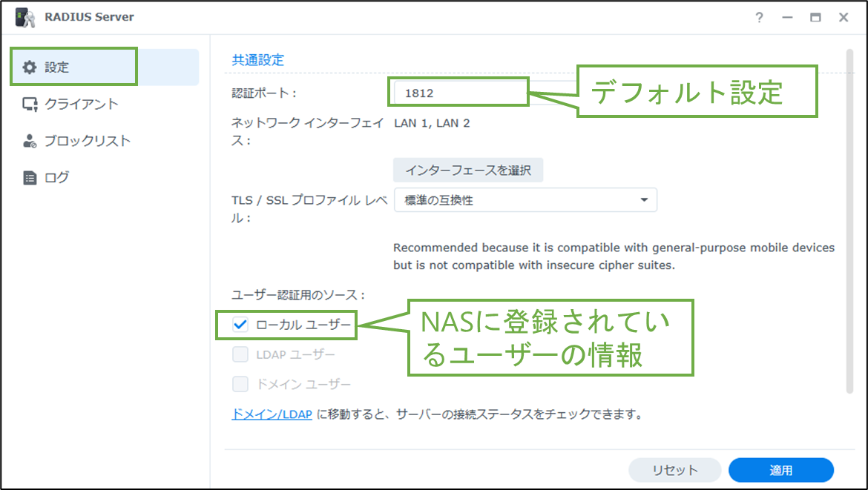Maximize the RADIUS Server window
Screen dimensions: 868x490
[x=814, y=16]
